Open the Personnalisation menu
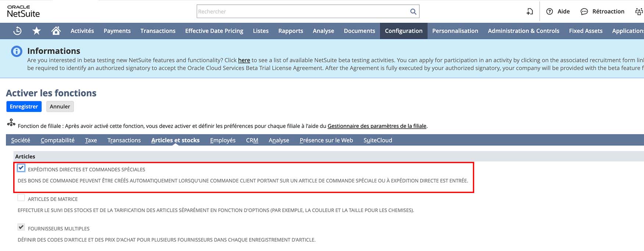Viewport: 644px width, 251px height. (455, 31)
